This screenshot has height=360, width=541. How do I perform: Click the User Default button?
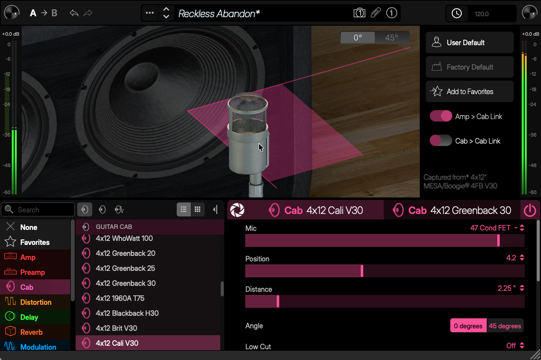point(470,42)
